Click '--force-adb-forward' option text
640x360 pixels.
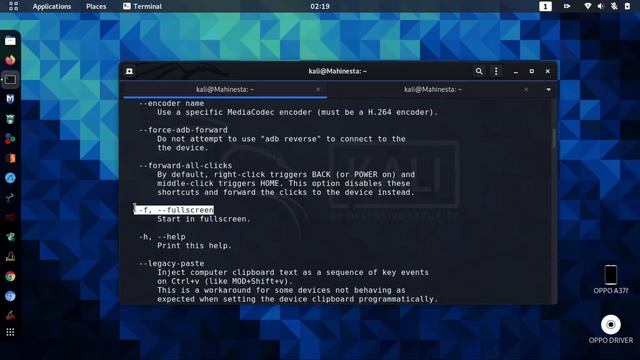(x=183, y=130)
